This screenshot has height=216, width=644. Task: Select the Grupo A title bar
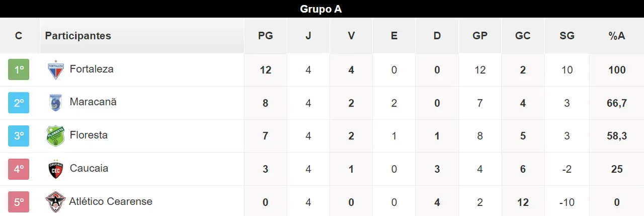click(x=321, y=9)
